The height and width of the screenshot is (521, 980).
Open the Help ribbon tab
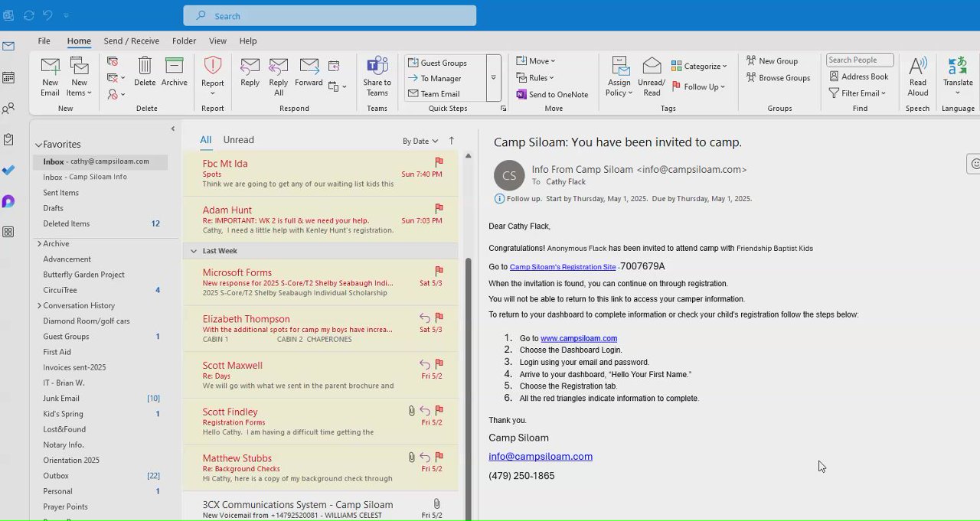tap(248, 41)
